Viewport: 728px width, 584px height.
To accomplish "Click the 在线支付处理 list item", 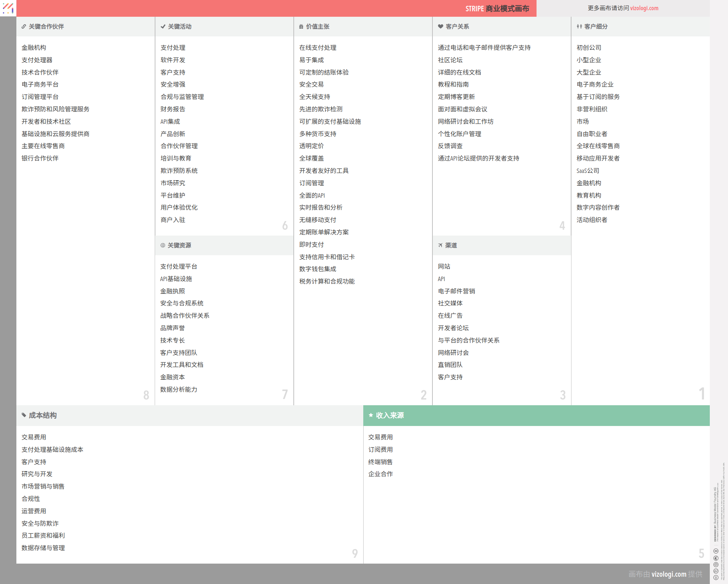I will (317, 48).
